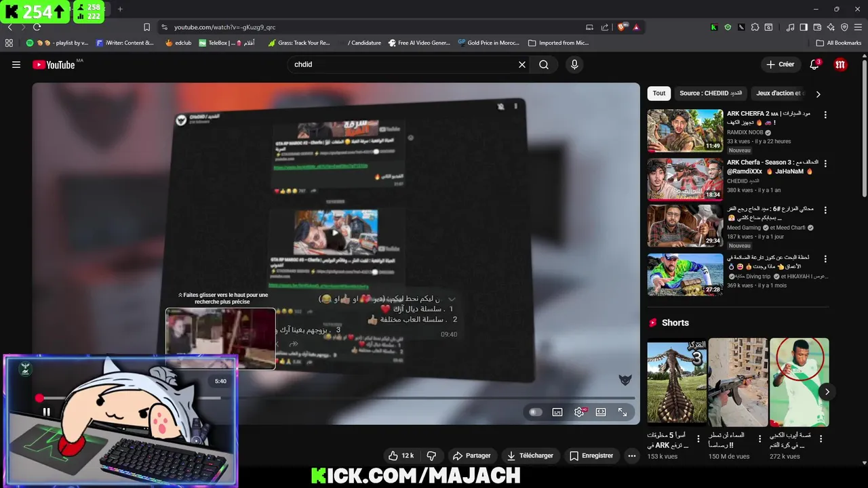
Task: Run search with the magnifier button
Action: pyautogui.click(x=544, y=64)
